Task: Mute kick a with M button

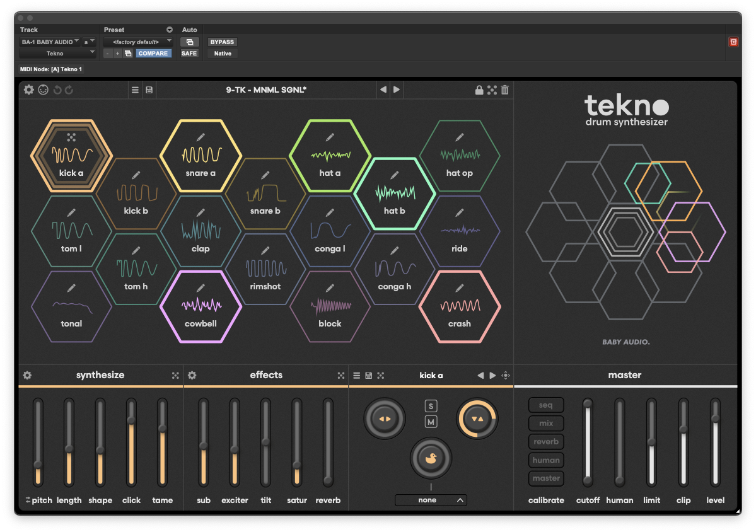Action: pyautogui.click(x=431, y=422)
